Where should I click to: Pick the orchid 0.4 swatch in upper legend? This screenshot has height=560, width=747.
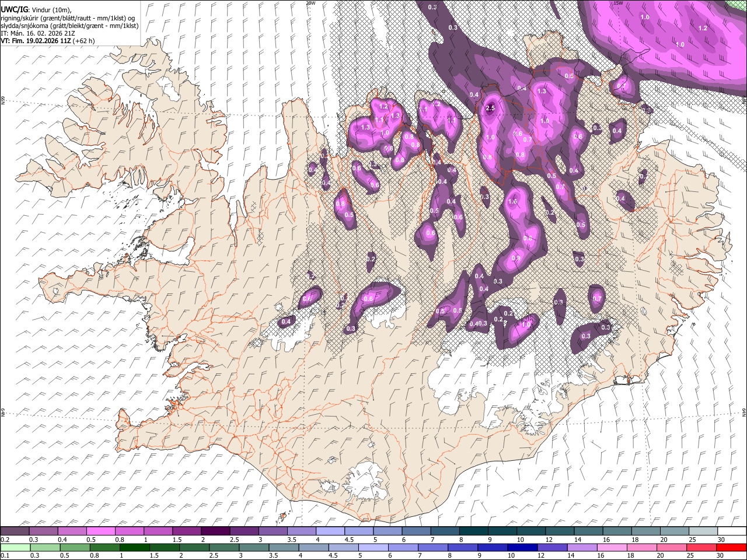click(72, 531)
